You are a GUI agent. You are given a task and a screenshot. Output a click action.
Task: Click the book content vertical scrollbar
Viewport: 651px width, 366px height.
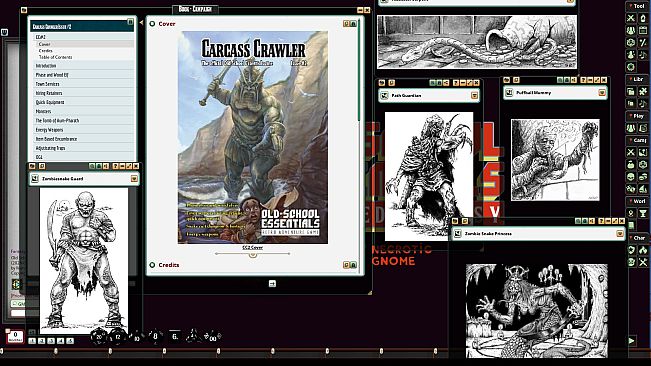pos(359,71)
